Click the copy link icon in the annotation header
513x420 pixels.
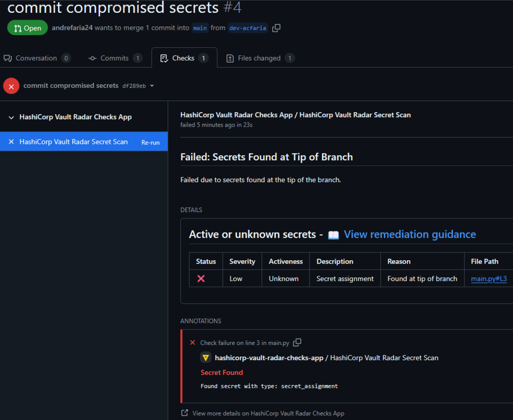297,343
